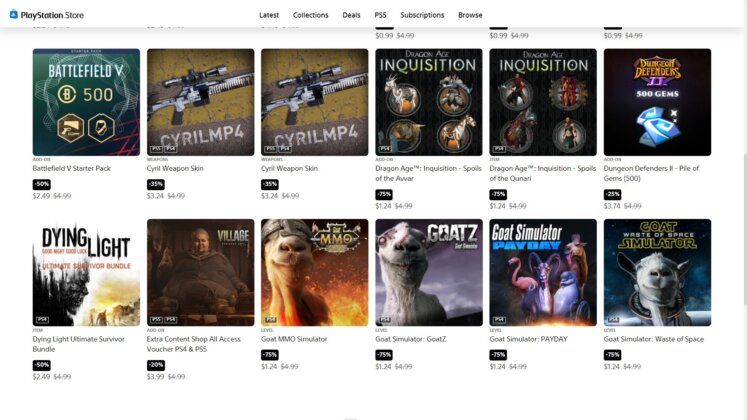Screen dimensions: 747x420
Task: Click the -25% badge under Dungeon Defenders II
Action: (612, 194)
